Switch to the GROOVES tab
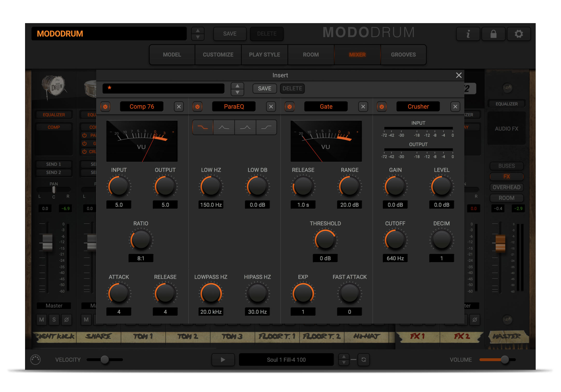The height and width of the screenshot is (392, 561). [x=403, y=54]
